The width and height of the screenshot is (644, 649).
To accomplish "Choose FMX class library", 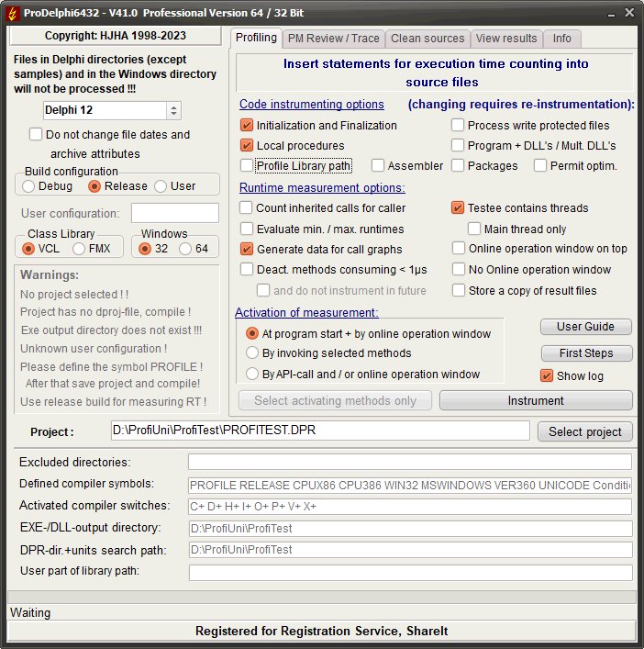I will point(79,249).
